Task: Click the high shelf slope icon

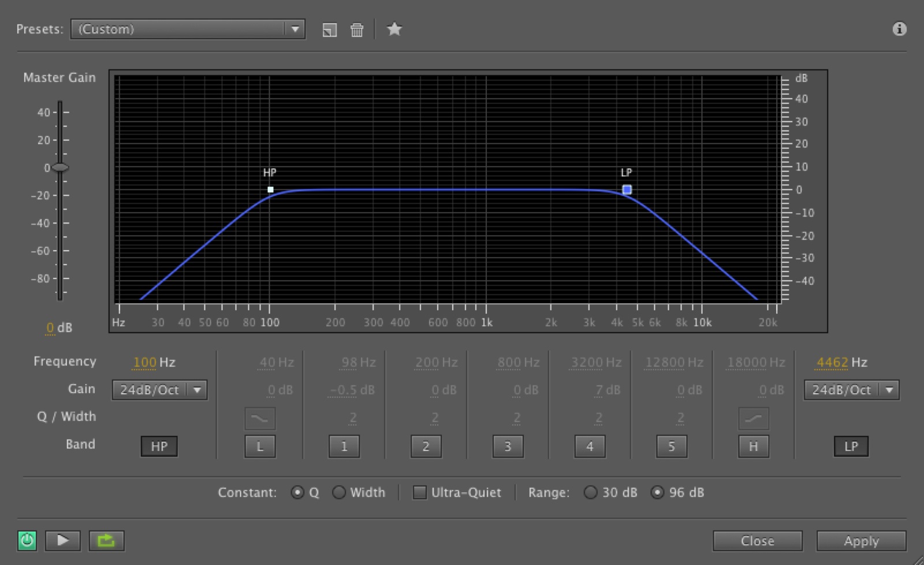Action: click(753, 418)
